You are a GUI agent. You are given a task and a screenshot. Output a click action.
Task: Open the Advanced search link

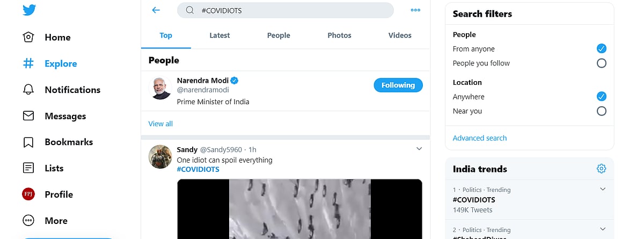pyautogui.click(x=480, y=138)
